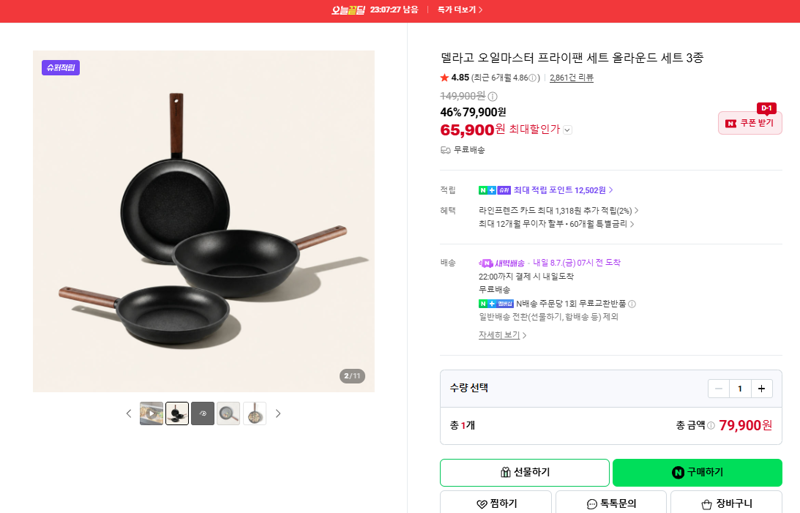Click the info icon beside 4.86 rating
Viewport: 800px width, 513px height.
point(533,78)
